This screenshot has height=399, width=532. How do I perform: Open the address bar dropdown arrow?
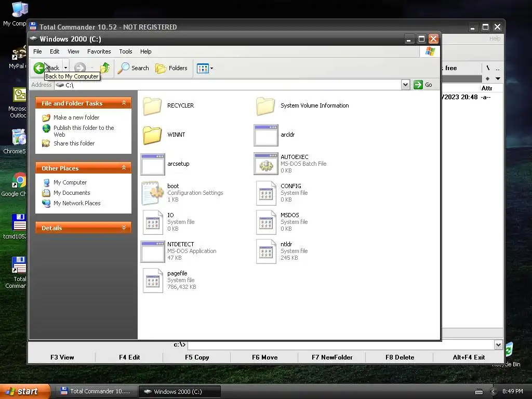[x=405, y=85]
